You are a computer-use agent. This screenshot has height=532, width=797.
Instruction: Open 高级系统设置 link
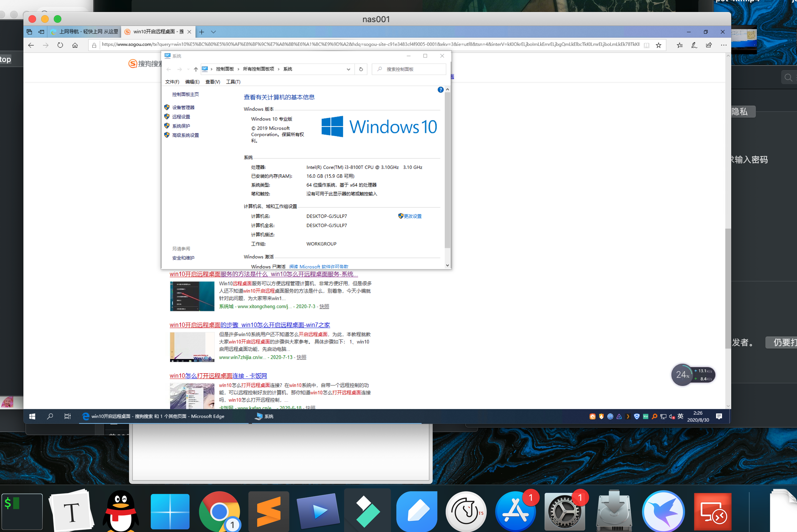[x=185, y=135]
